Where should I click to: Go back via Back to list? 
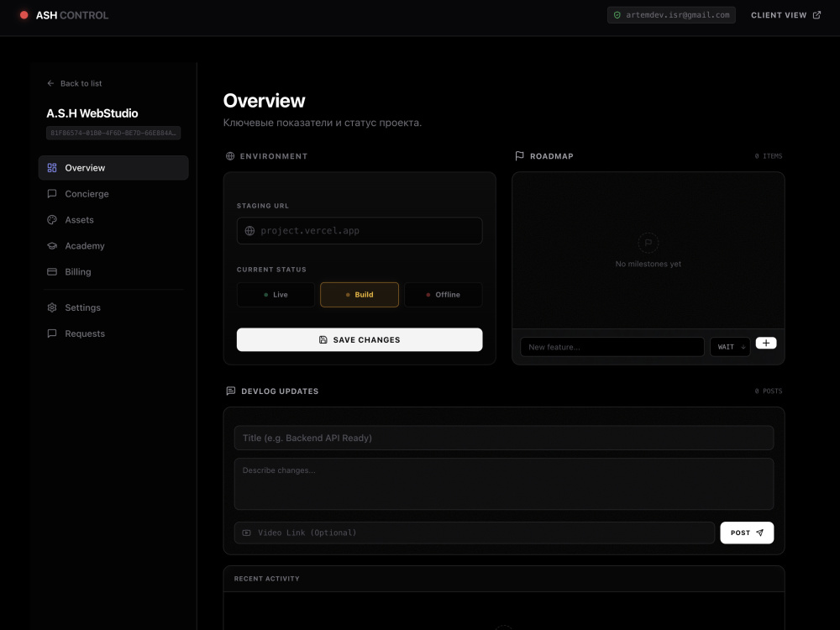click(75, 83)
